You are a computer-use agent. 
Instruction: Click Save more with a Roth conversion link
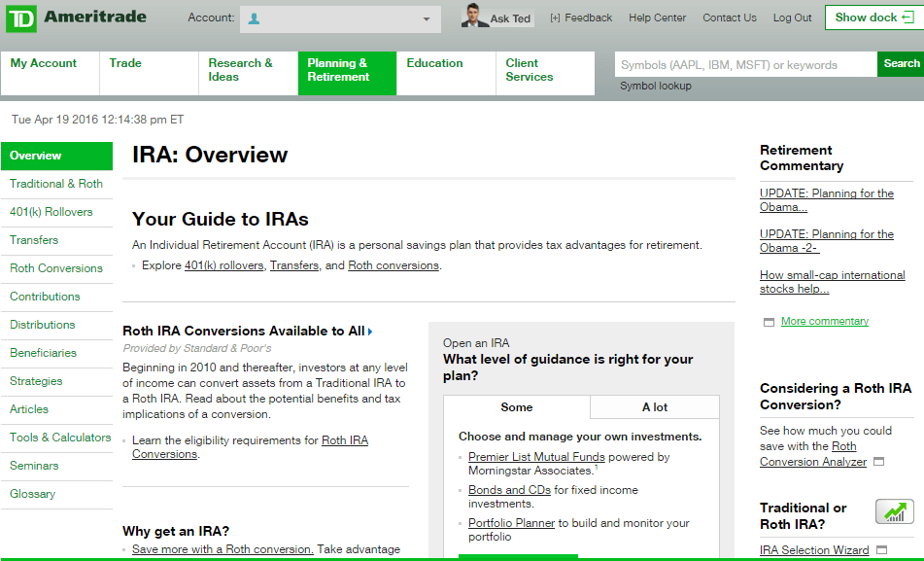tap(222, 549)
